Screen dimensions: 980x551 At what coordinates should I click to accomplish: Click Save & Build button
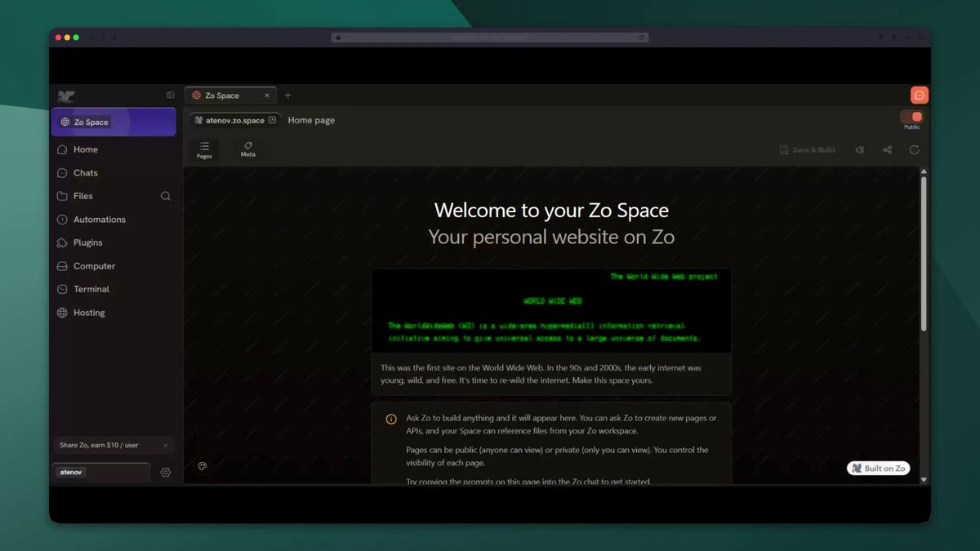point(807,149)
